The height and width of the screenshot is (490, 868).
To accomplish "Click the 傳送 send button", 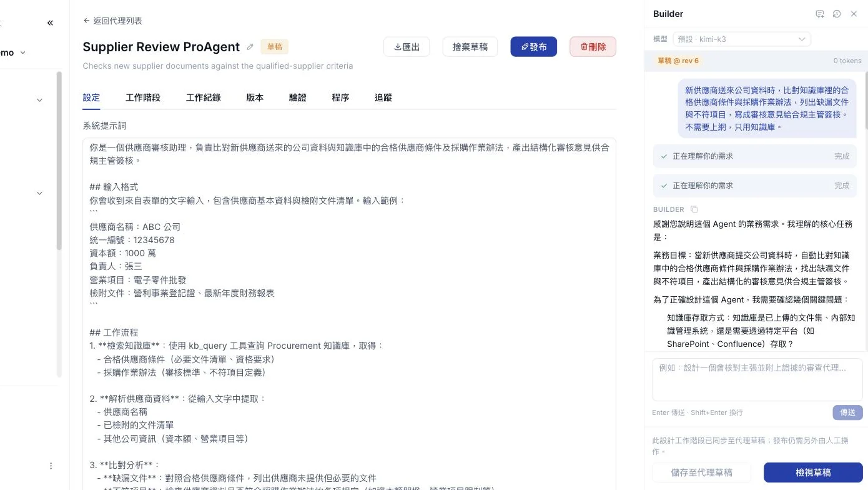I will click(847, 412).
